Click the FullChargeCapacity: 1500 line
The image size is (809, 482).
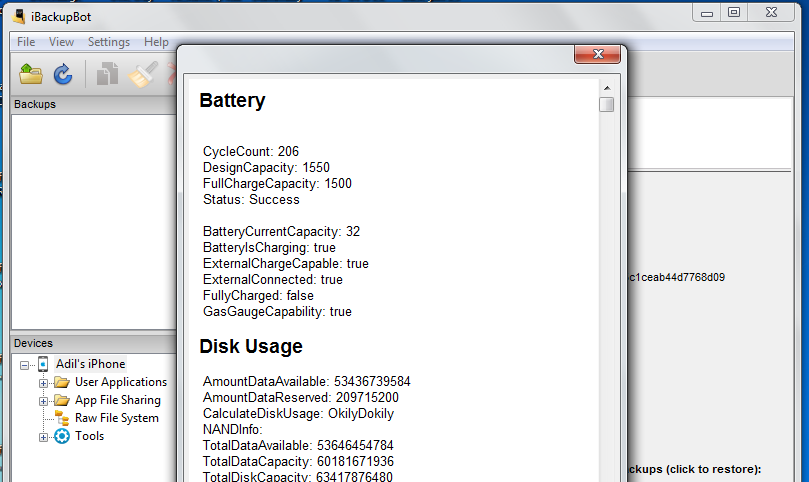pyautogui.click(x=277, y=184)
